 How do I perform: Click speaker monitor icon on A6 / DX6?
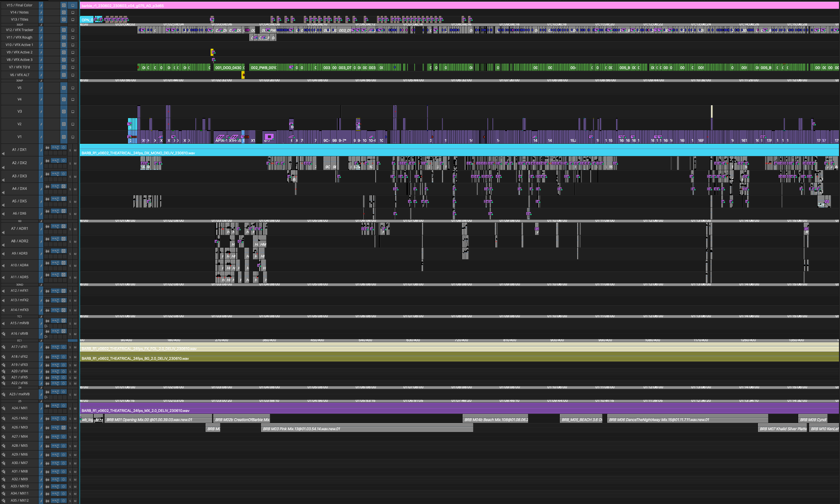[x=3, y=214]
